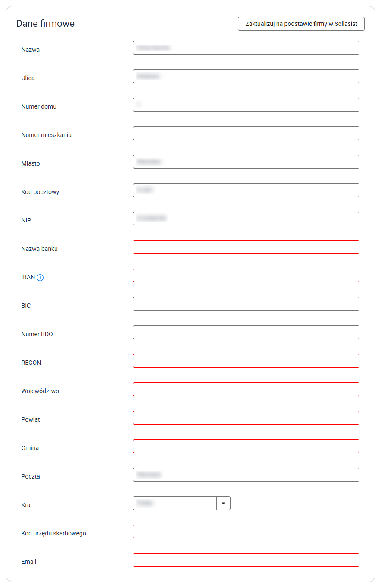Image resolution: width=381 pixels, height=588 pixels.
Task: Select the Kod pocztowy field
Action: click(x=246, y=190)
